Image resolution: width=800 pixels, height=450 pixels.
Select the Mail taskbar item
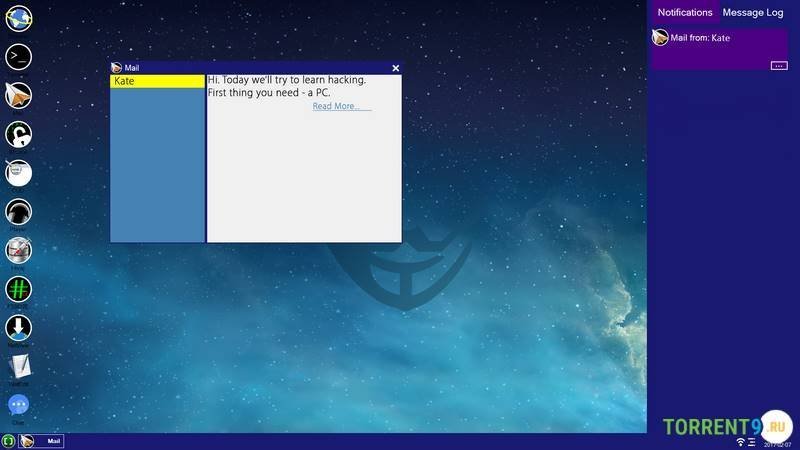(x=42, y=441)
